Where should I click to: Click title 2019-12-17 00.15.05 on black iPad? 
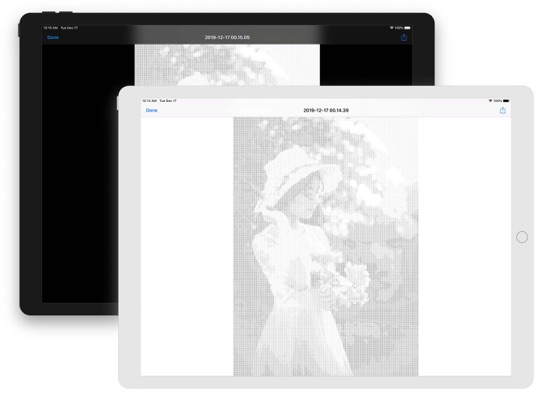(x=227, y=37)
